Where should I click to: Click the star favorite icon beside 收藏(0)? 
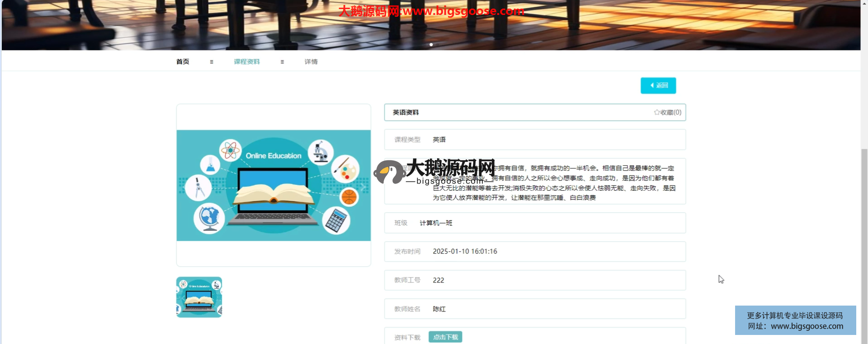(656, 113)
